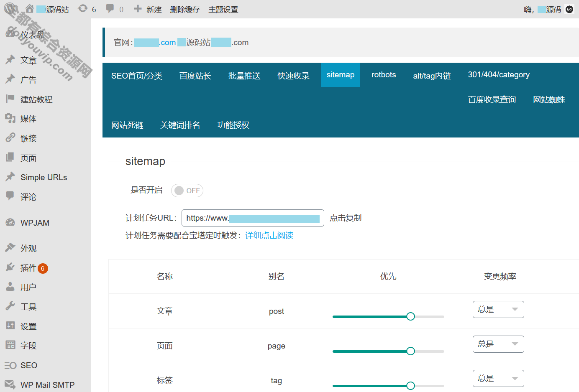Open the 网站死链 tab
The width and height of the screenshot is (579, 392).
click(x=127, y=125)
